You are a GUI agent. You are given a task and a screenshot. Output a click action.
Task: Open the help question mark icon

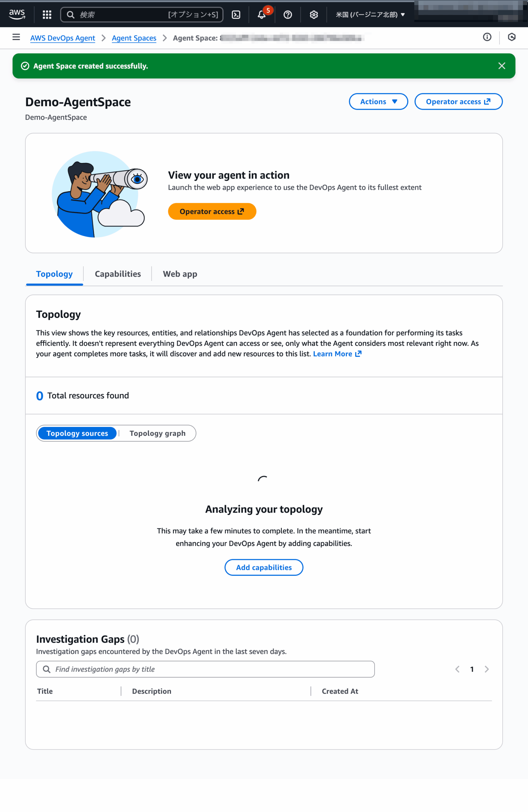click(288, 15)
